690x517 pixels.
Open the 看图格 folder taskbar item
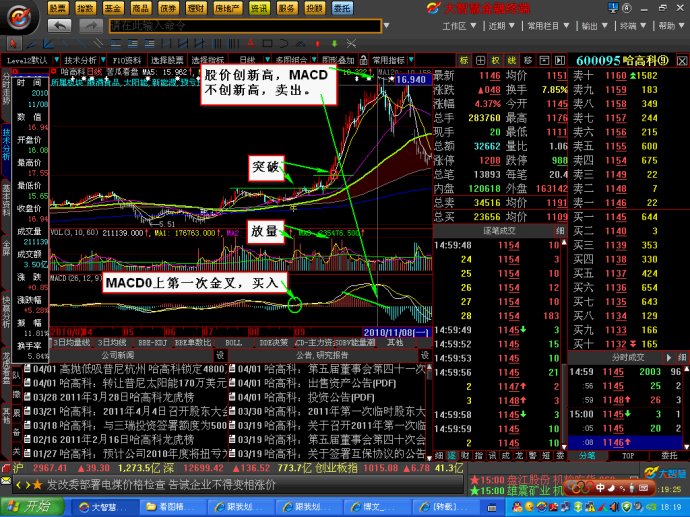172,507
